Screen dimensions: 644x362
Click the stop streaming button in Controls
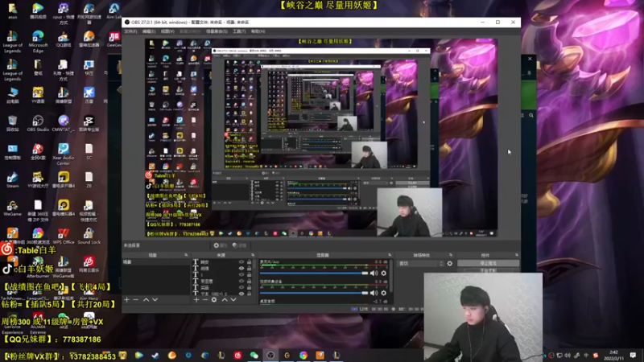point(488,264)
